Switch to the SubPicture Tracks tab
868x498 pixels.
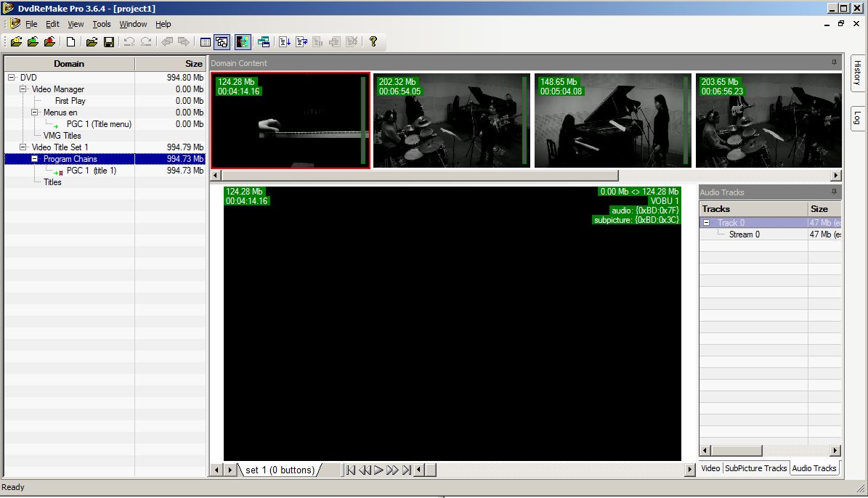(x=755, y=468)
